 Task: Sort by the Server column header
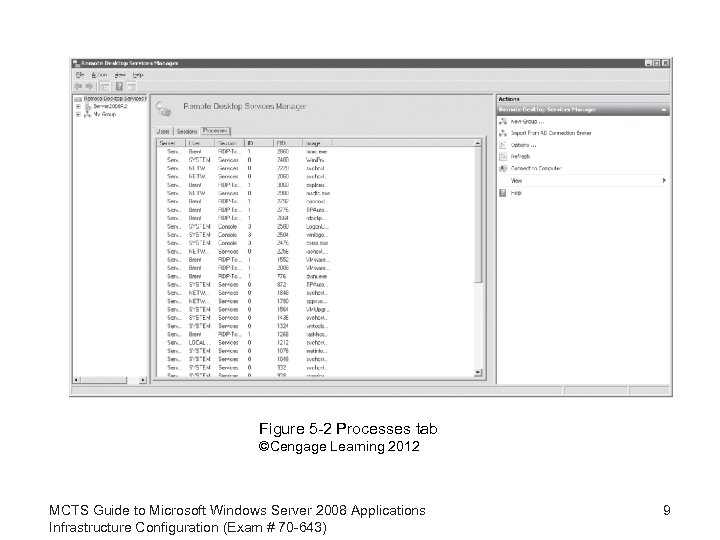(x=171, y=143)
